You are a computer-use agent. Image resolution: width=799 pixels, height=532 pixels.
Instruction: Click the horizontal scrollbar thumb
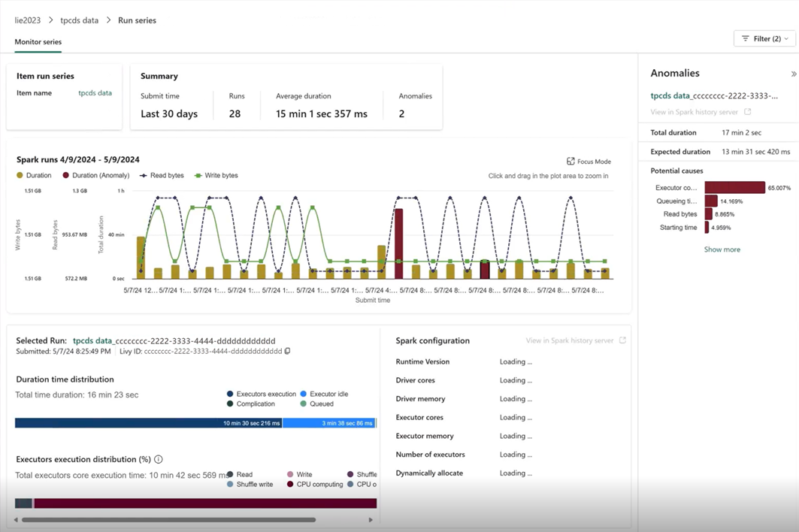click(x=168, y=520)
